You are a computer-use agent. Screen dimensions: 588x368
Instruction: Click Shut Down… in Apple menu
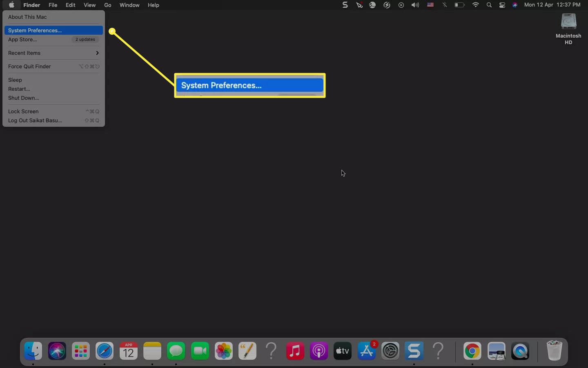(x=24, y=98)
